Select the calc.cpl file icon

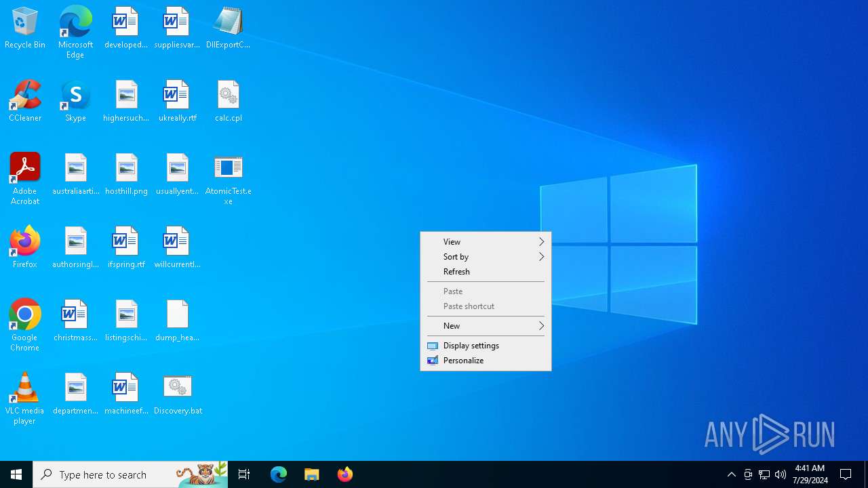pyautogui.click(x=228, y=102)
